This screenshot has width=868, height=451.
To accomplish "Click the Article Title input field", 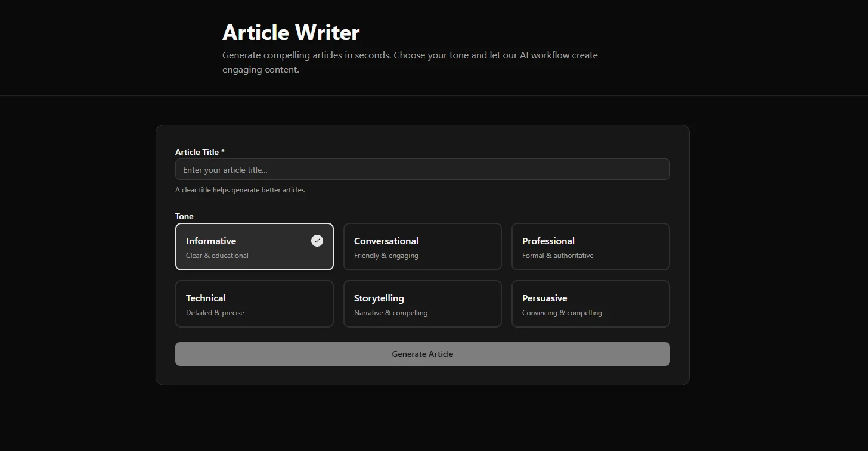I will 422,169.
